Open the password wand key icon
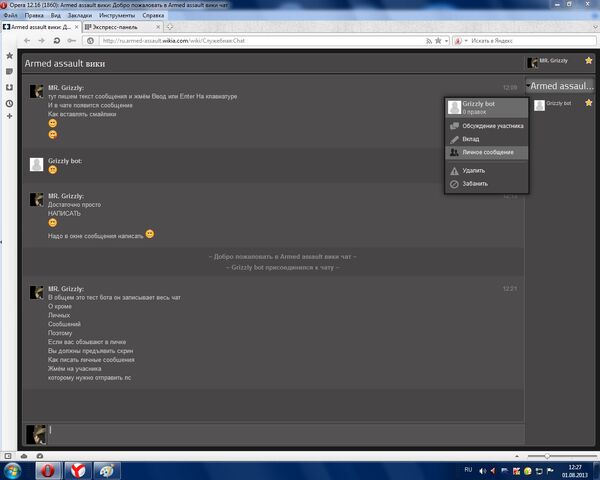 71,41
